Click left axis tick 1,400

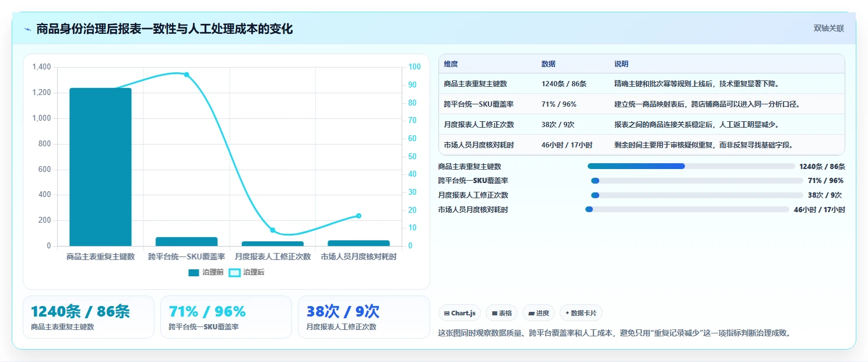click(x=42, y=67)
